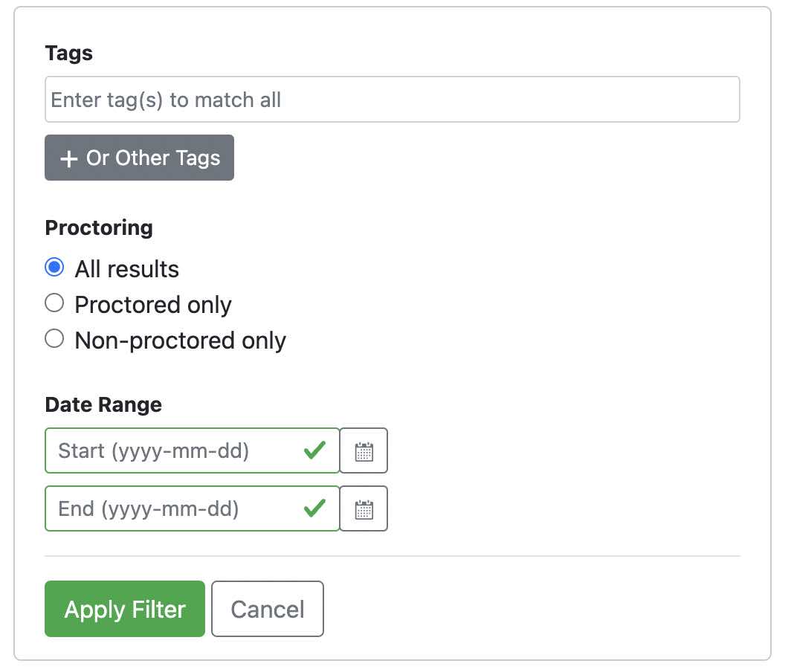Open the End date calendar picker
The image size is (791, 672).
coord(364,508)
